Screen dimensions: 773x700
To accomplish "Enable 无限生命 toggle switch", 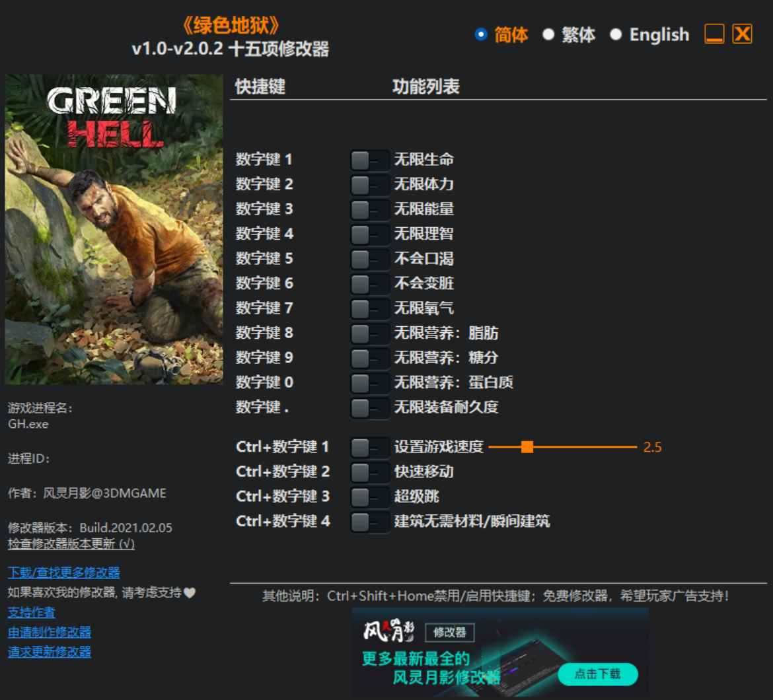I will 369,159.
